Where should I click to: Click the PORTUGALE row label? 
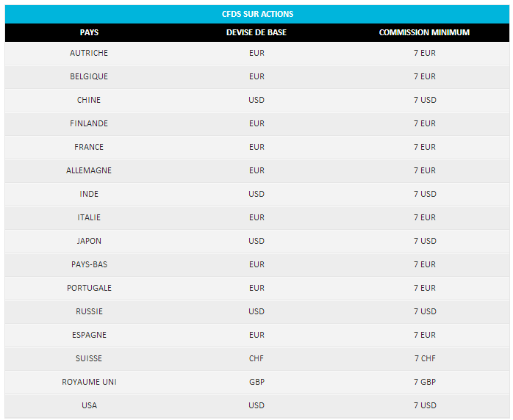point(89,288)
